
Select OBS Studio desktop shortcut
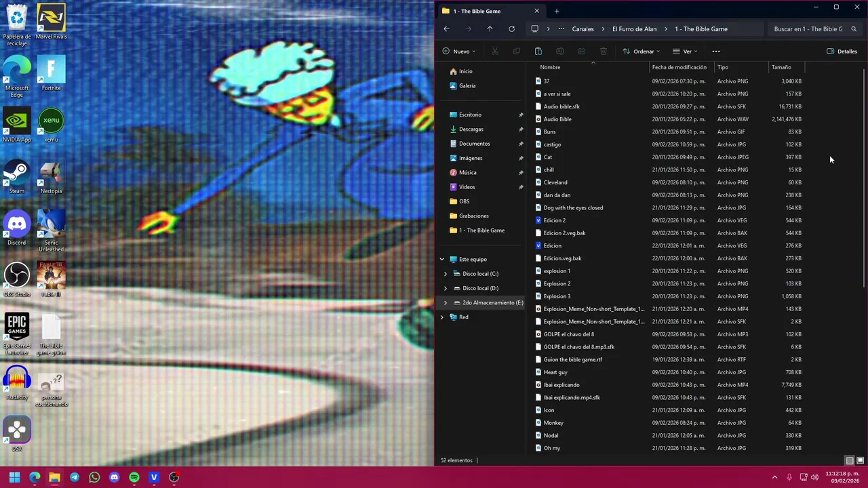[17, 280]
